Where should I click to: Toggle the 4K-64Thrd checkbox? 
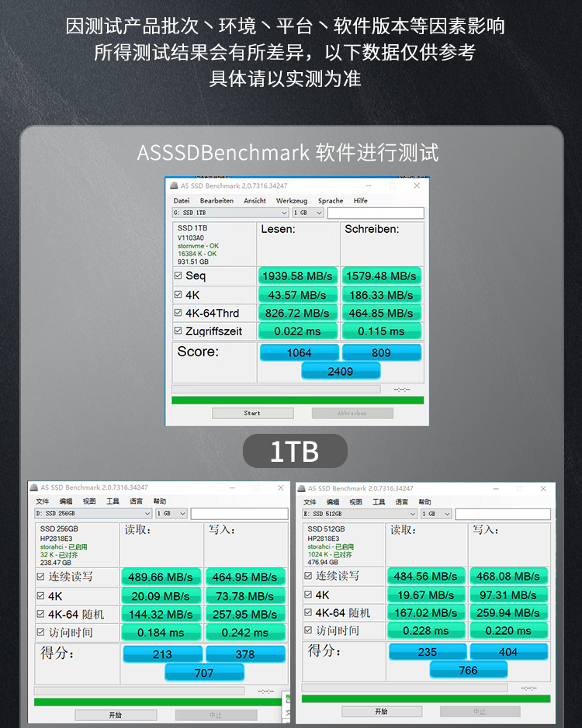point(178,313)
